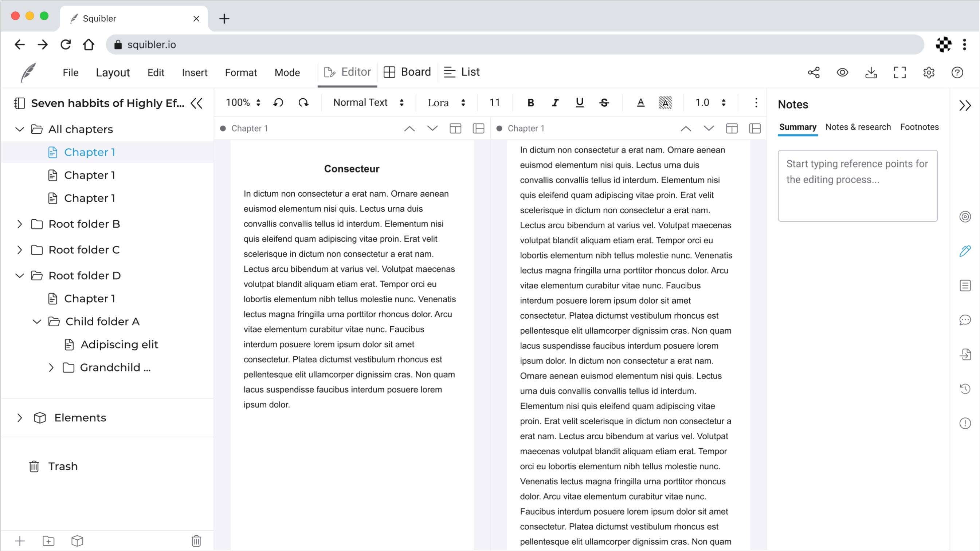The image size is (980, 551).
Task: Click sidebar layout icon in right pane header
Action: click(x=755, y=129)
